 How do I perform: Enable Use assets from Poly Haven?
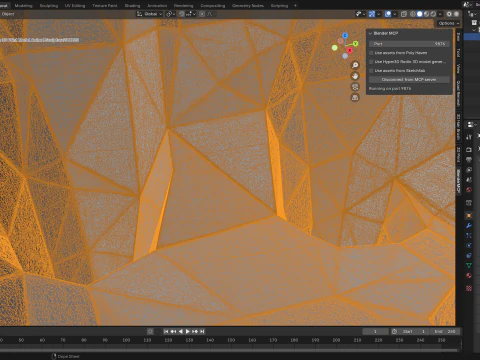[x=371, y=53]
